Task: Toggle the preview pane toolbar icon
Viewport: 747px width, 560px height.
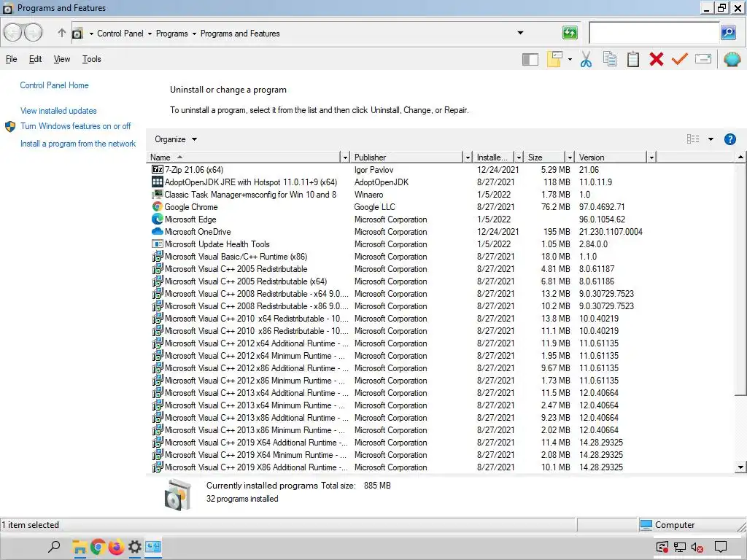Action: click(x=530, y=60)
